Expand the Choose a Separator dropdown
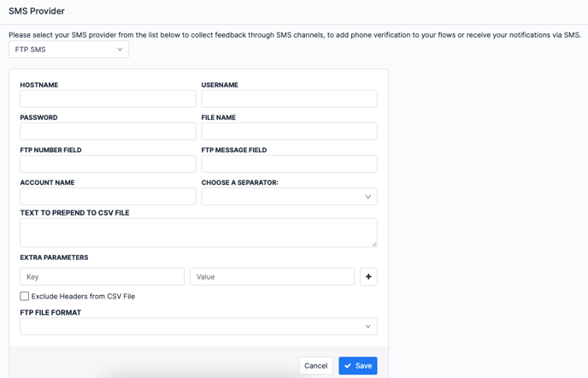Image resolution: width=588 pixels, height=378 pixels. pos(289,197)
